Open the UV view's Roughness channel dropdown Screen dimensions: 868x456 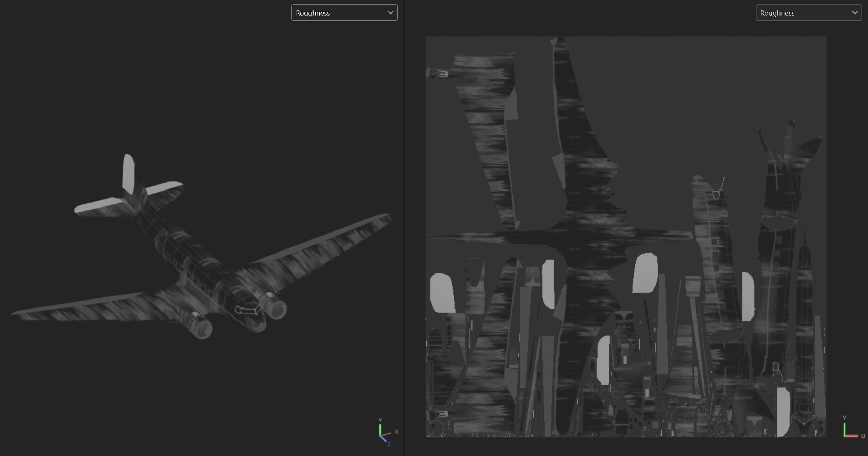point(808,13)
